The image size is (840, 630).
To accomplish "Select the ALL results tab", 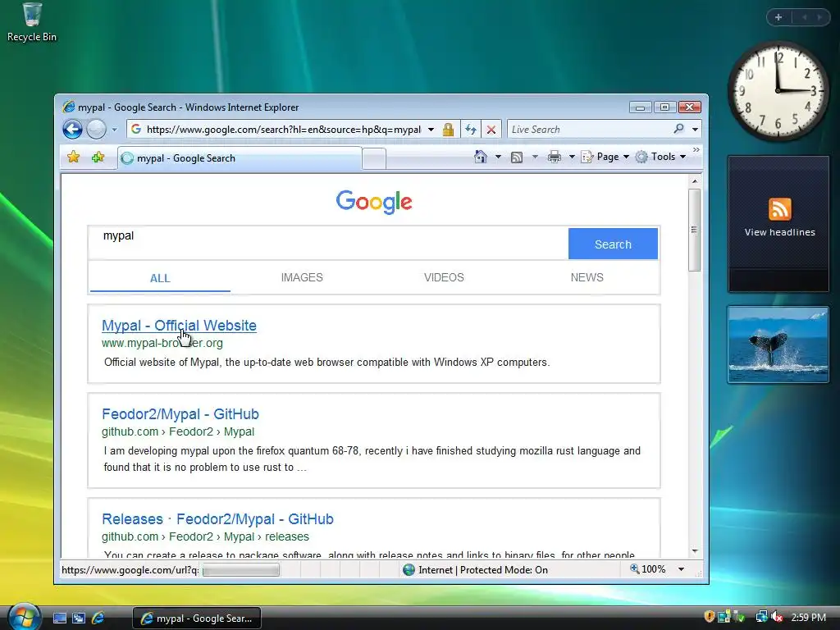I will click(x=160, y=278).
